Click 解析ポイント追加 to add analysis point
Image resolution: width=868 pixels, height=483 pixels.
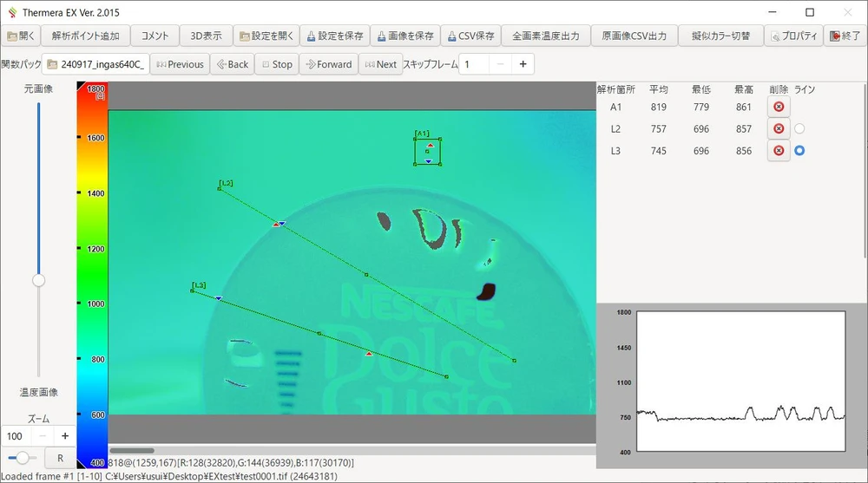(86, 36)
